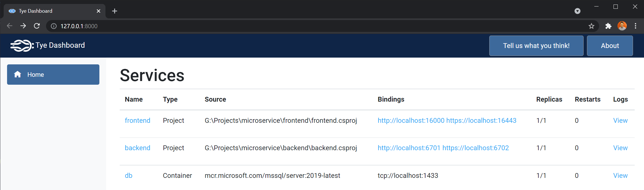Open a new tab with the plus icon

[115, 11]
